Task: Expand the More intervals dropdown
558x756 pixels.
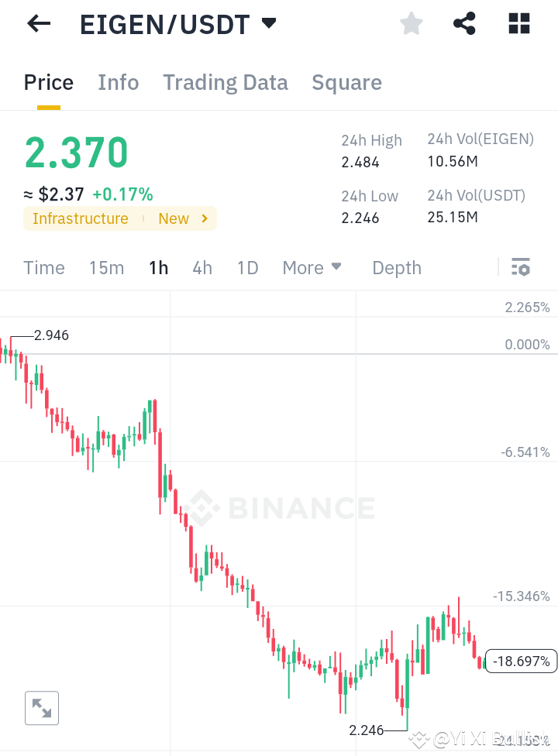Action: (x=312, y=267)
